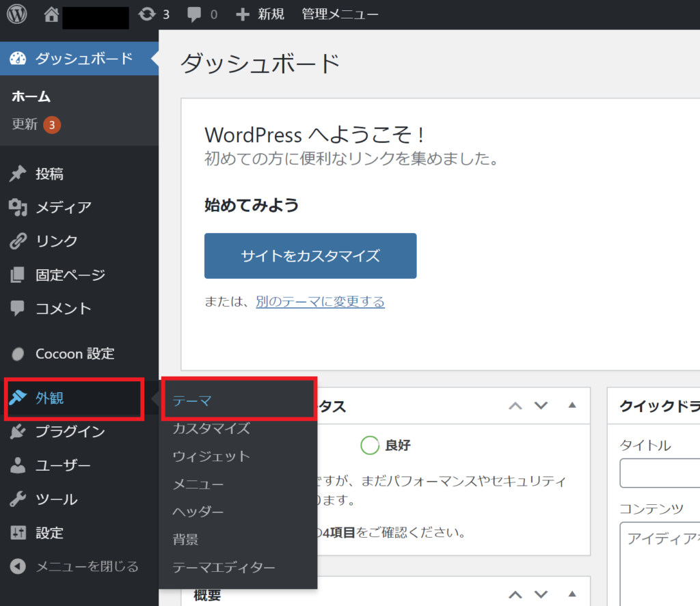Open the リンク menu
Screen dimensions: 700x606
click(79, 241)
